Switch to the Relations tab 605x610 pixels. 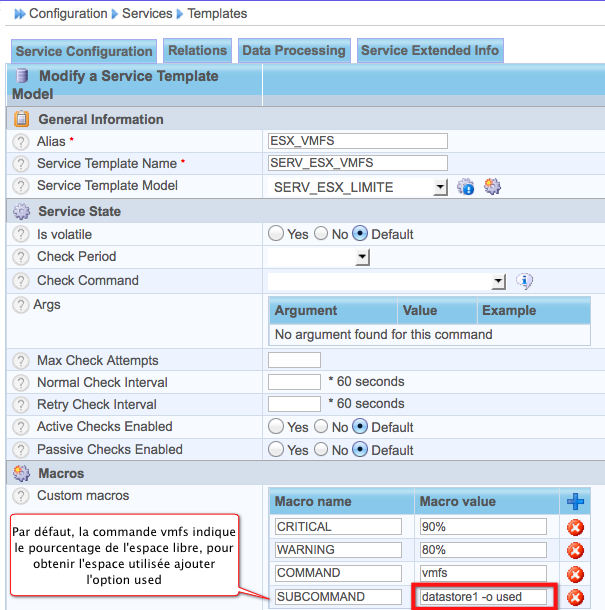[x=197, y=51]
